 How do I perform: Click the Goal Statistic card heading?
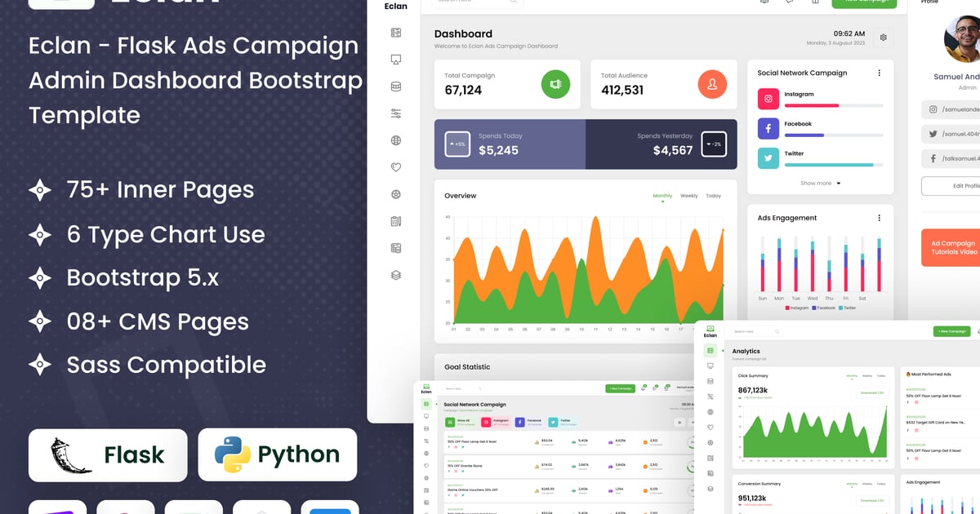(467, 367)
